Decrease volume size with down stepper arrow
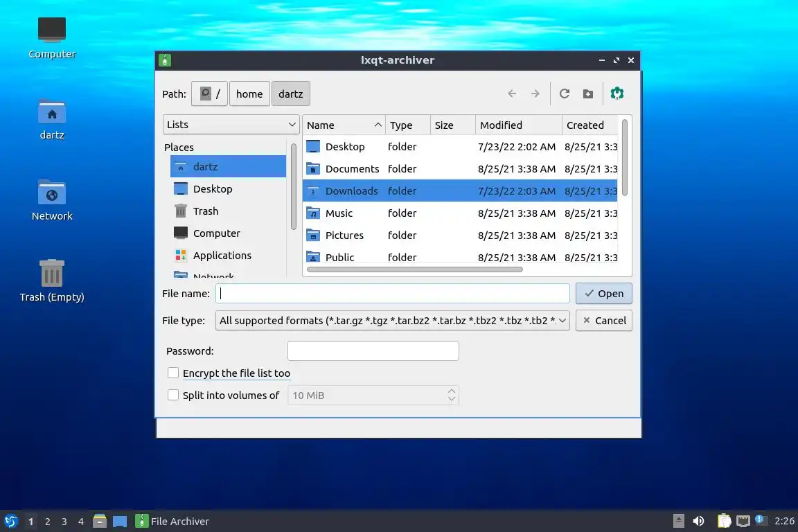The image size is (798, 532). 452,400
